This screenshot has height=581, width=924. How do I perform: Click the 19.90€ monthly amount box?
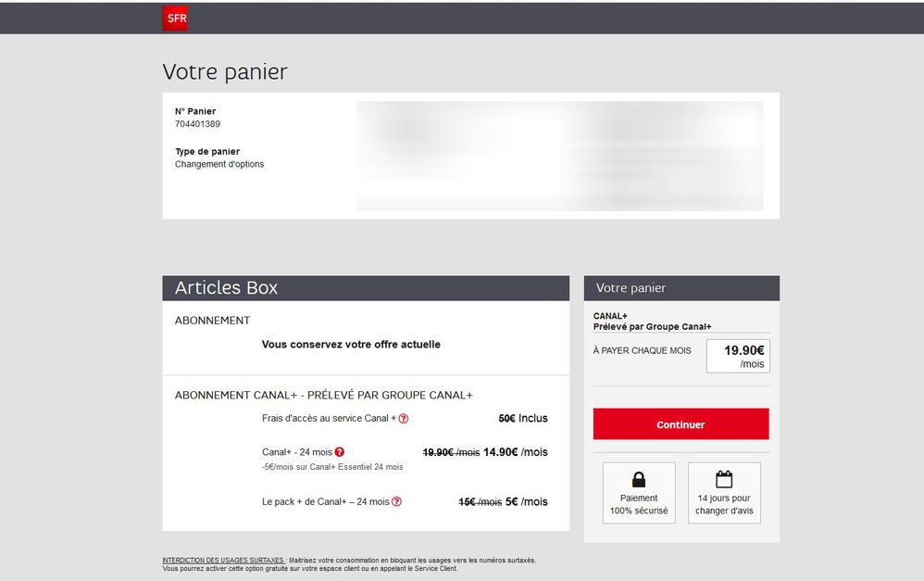pyautogui.click(x=738, y=356)
